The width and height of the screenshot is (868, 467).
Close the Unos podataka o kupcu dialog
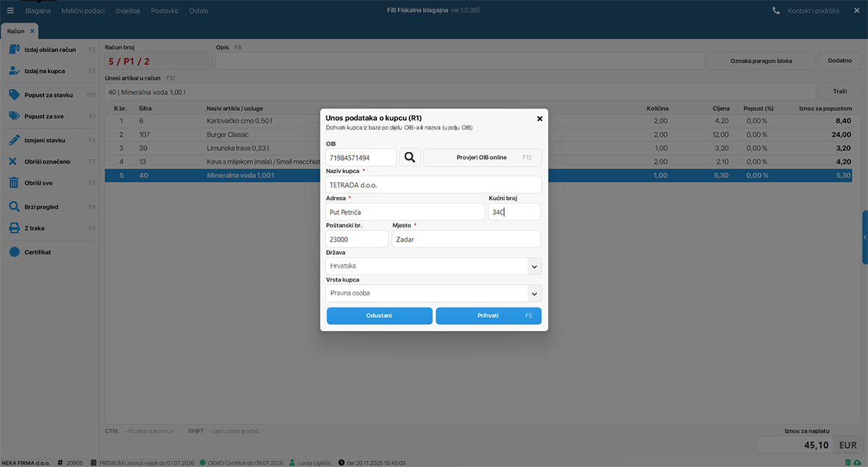(540, 119)
